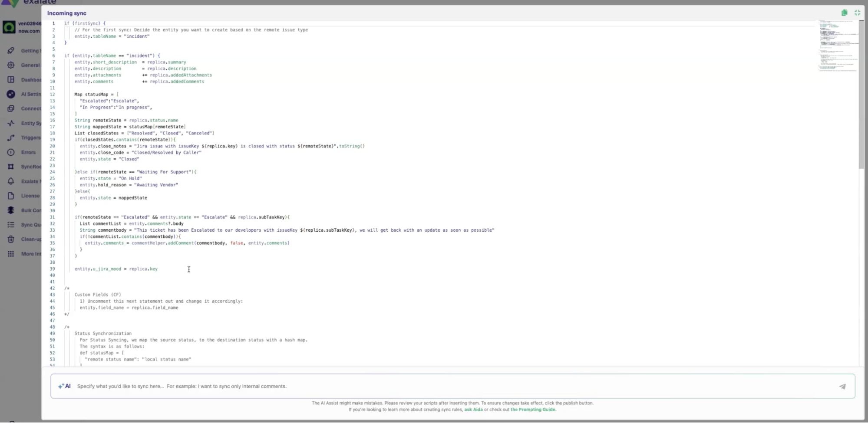Viewport: 868px width, 423px height.
Task: Click List commentList on line 32
Action: pyautogui.click(x=132, y=224)
